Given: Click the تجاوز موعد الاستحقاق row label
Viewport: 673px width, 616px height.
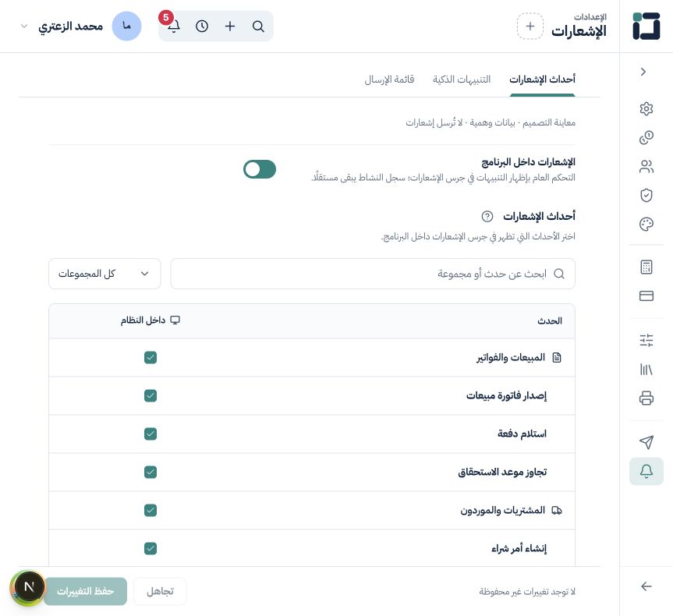Looking at the screenshot, I should pyautogui.click(x=502, y=473).
